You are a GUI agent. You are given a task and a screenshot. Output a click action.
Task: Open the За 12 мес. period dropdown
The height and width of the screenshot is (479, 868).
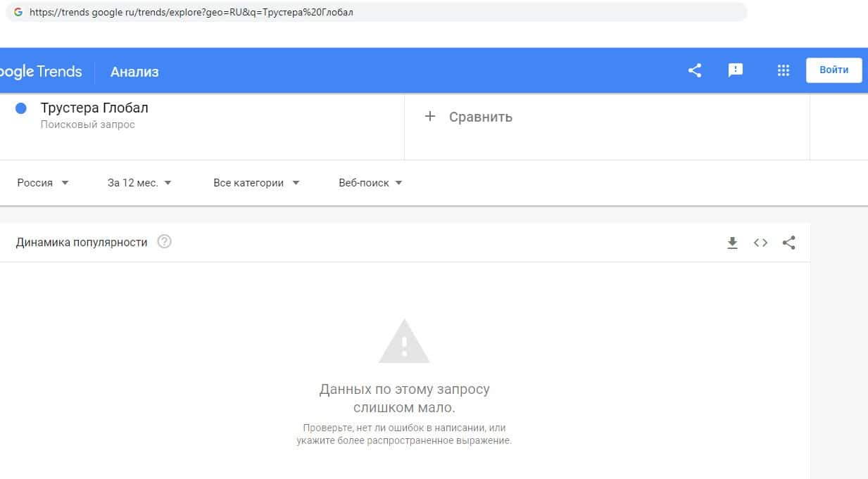[139, 183]
